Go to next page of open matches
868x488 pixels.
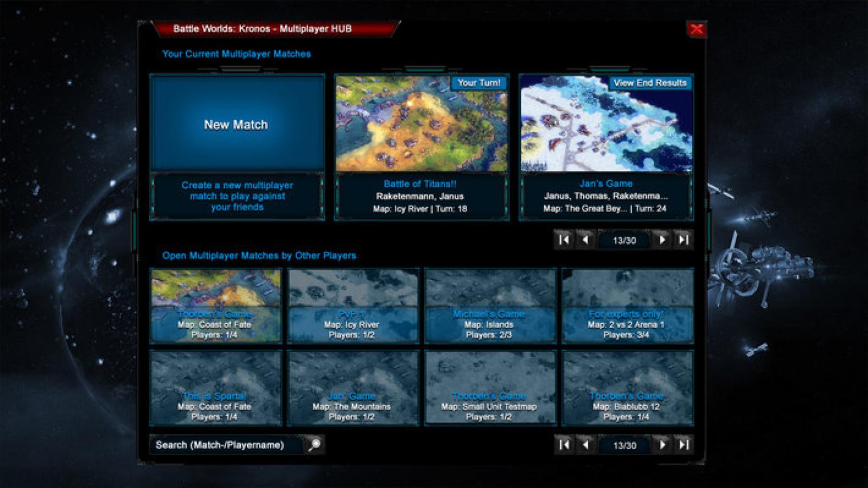point(662,445)
